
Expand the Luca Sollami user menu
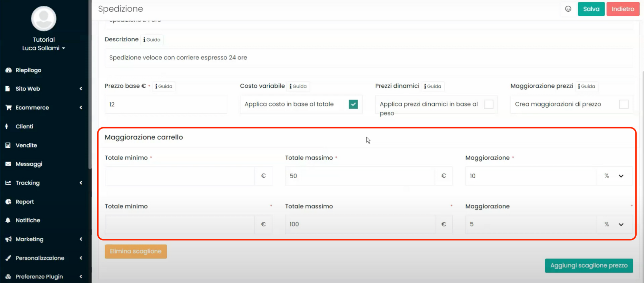coord(44,48)
